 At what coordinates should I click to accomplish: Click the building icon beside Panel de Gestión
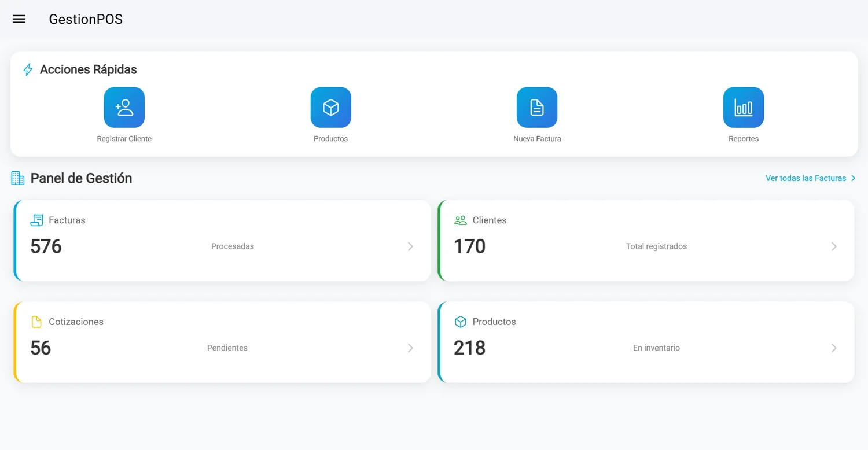coord(18,178)
